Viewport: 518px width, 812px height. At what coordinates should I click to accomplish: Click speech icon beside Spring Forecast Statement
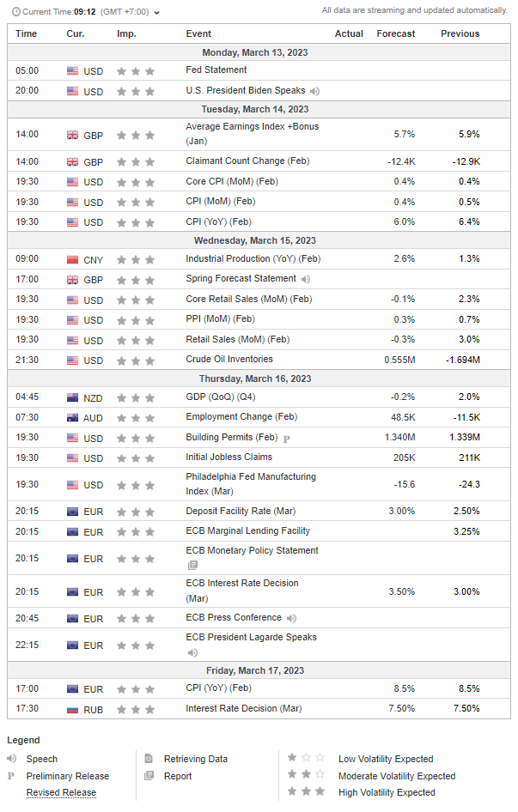(x=306, y=279)
